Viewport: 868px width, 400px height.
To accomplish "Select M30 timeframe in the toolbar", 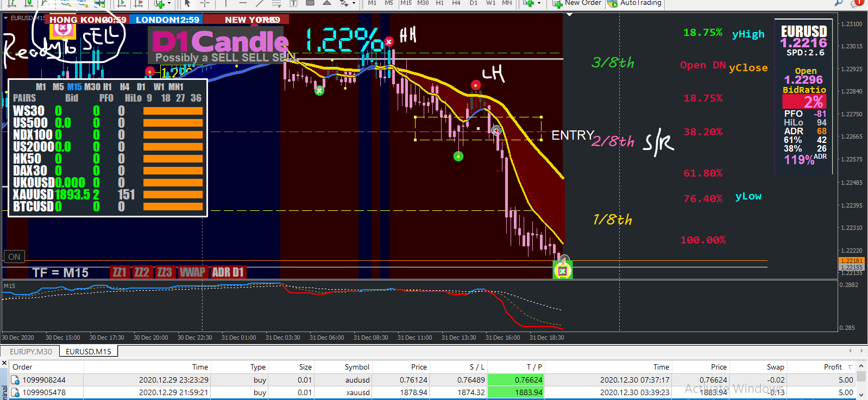I will [x=423, y=3].
